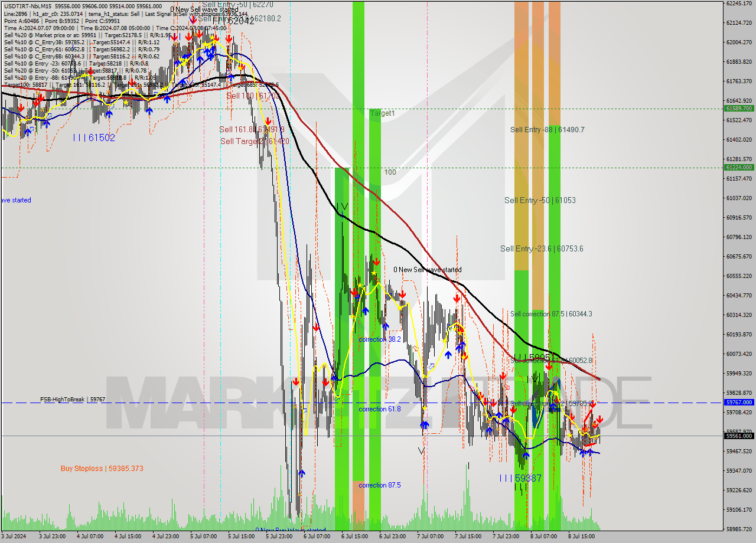Screen dimensions: 756x543
Task: Click the '7 Jul 07:00' time axis label
Action: (431, 537)
